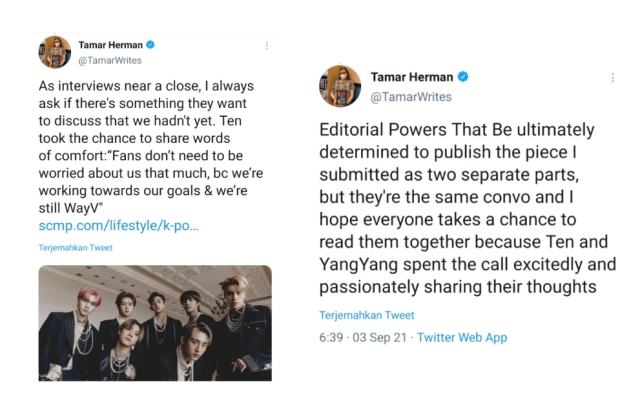This screenshot has width=620, height=413.
Task: Open Tamar Herman's avatar on left tweet
Action: (x=54, y=52)
